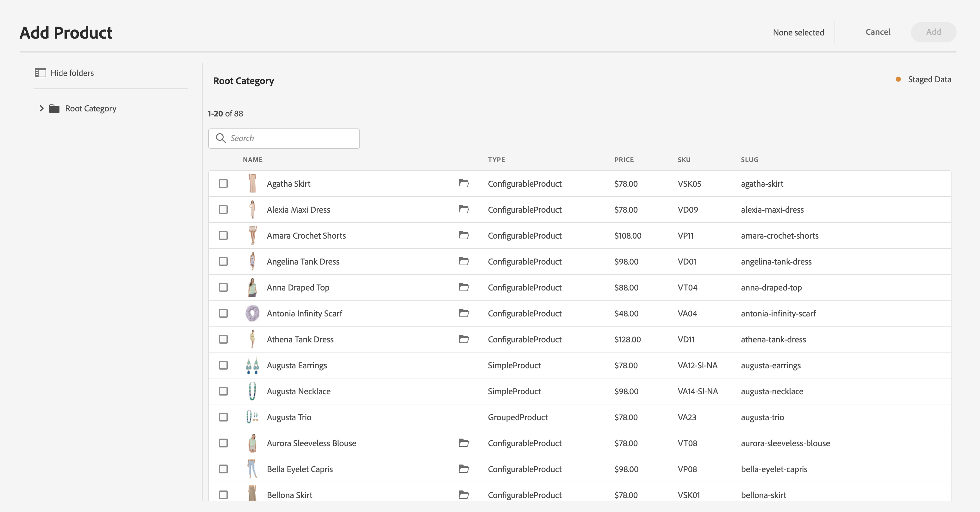The height and width of the screenshot is (512, 980).
Task: Expand the Root Category tree chevron
Action: (41, 109)
